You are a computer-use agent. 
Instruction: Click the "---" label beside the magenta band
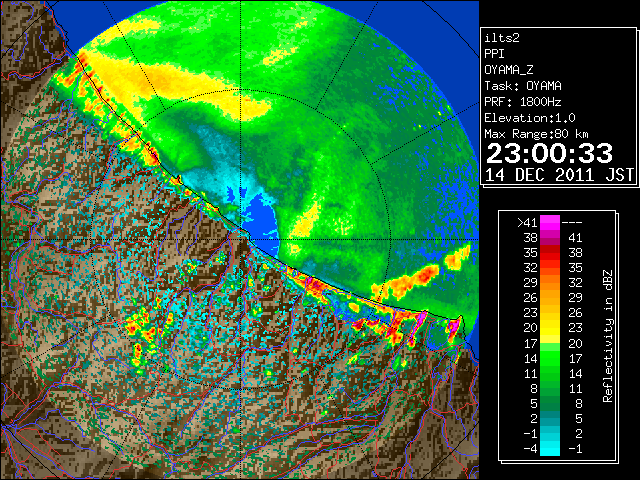[x=572, y=223]
